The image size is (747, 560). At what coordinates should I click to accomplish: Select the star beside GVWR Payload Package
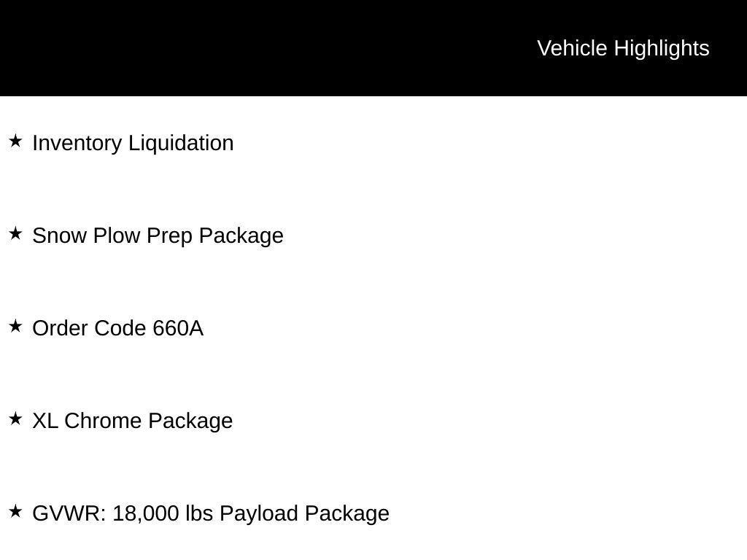pos(16,511)
